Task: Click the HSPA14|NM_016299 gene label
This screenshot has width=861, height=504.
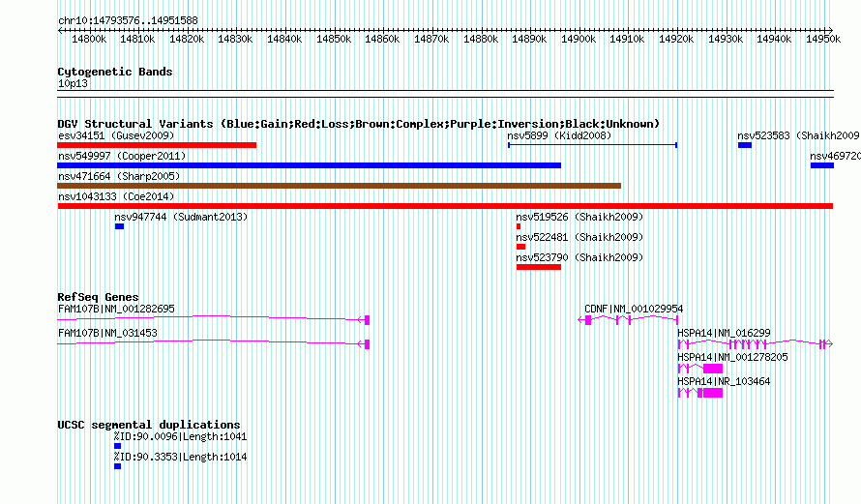Action: tap(724, 333)
